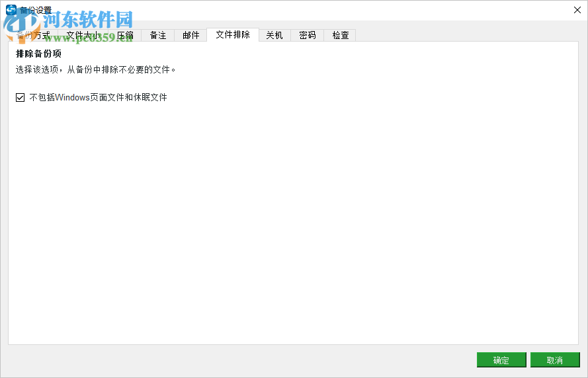Open the 文件大小 tab
Viewport: 588px width, 378px height.
pos(83,35)
